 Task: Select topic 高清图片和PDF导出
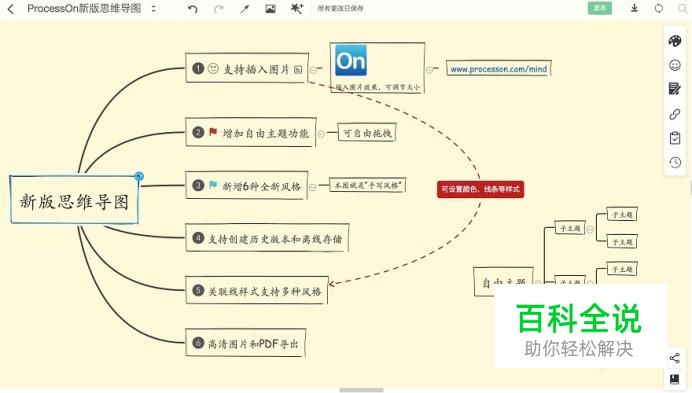245,343
